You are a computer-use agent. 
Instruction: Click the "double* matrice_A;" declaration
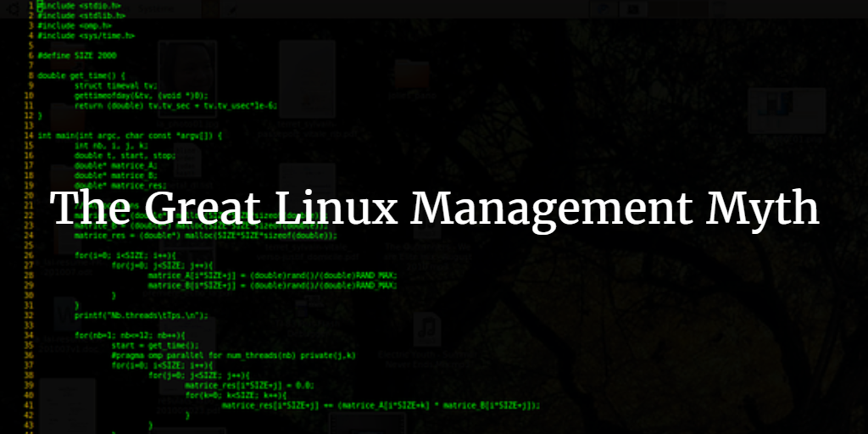coord(116,165)
